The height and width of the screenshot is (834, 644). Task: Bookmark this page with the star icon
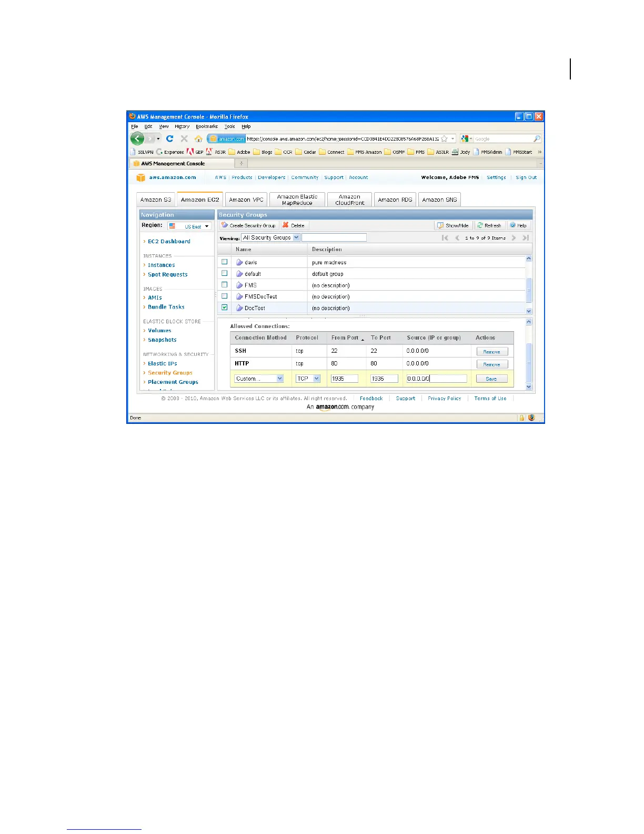point(444,138)
